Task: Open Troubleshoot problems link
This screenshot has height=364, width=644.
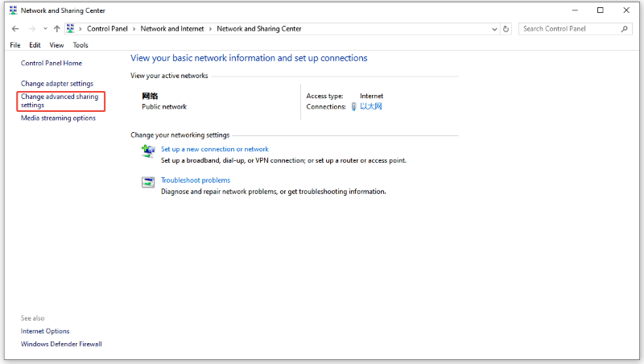Action: (x=196, y=180)
